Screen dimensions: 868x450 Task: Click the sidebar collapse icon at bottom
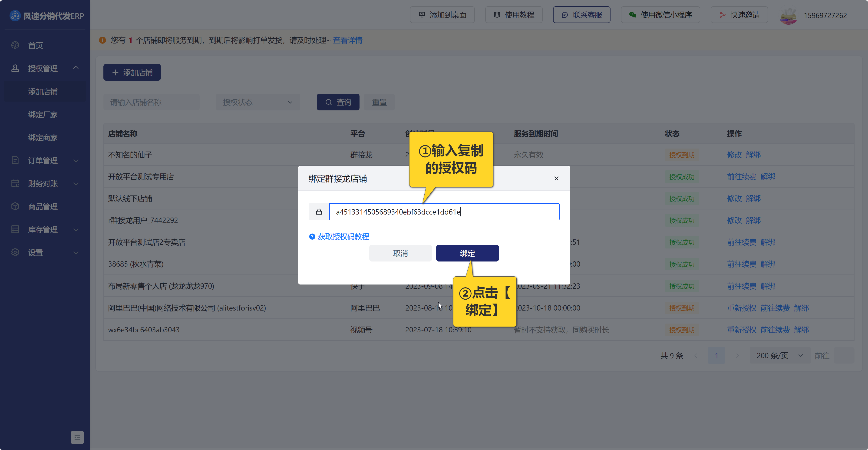(x=77, y=437)
